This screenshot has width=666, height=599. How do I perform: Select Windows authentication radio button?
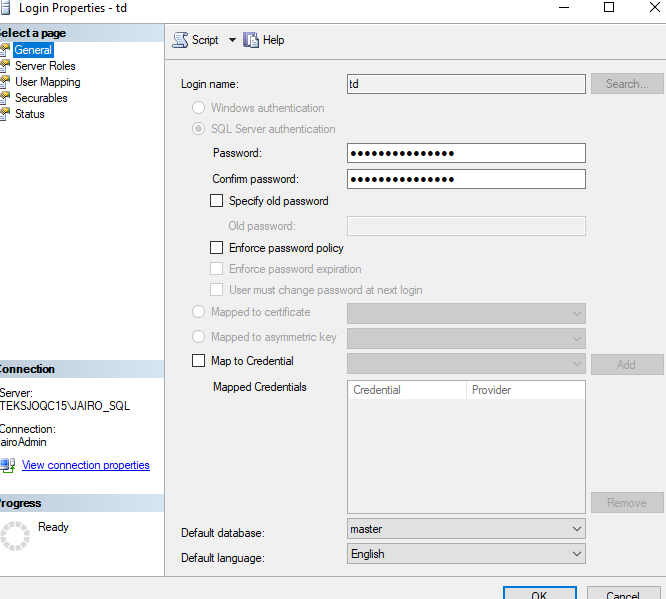click(198, 107)
